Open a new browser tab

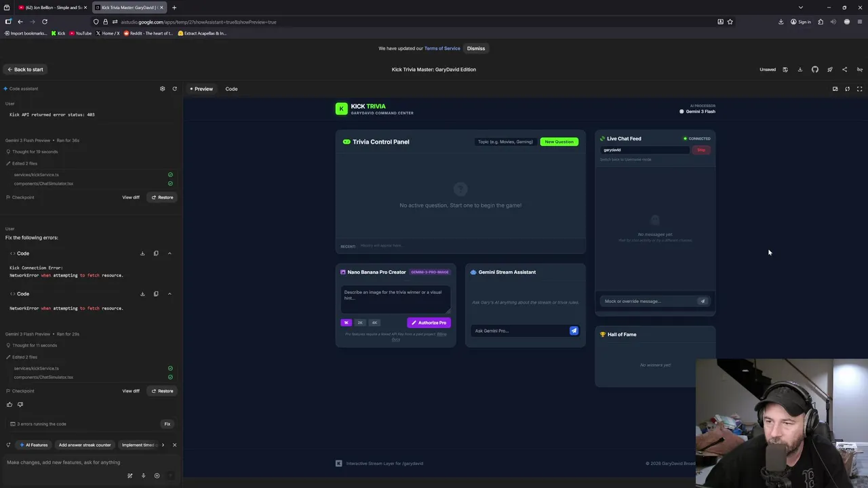174,7
